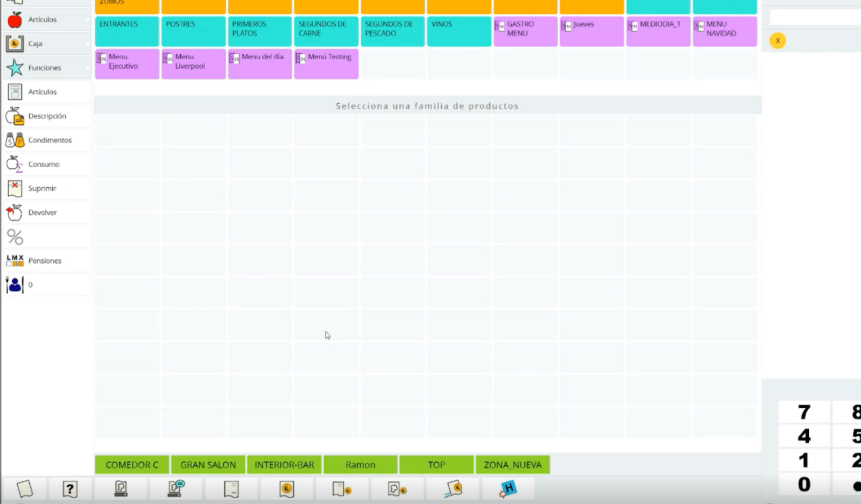
Task: Open the Funciones star menu
Action: [x=47, y=68]
